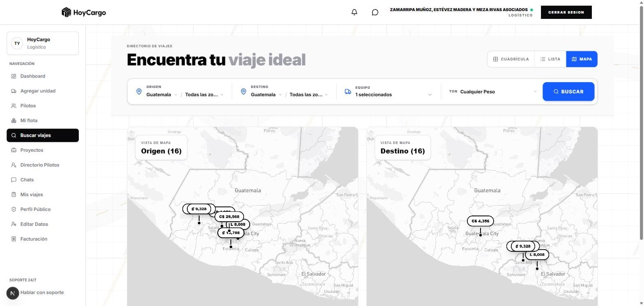Click the Perfil Público shield icon
This screenshot has width=644, height=306.
14,209
